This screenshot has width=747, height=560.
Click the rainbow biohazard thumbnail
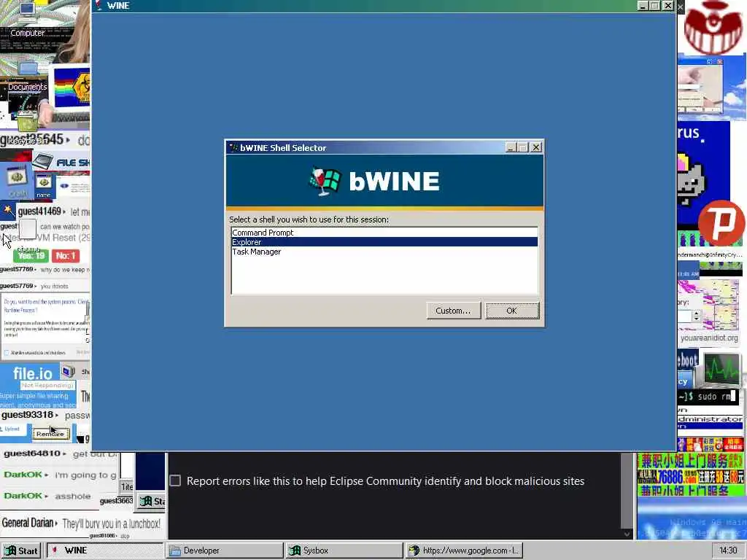coord(72,87)
